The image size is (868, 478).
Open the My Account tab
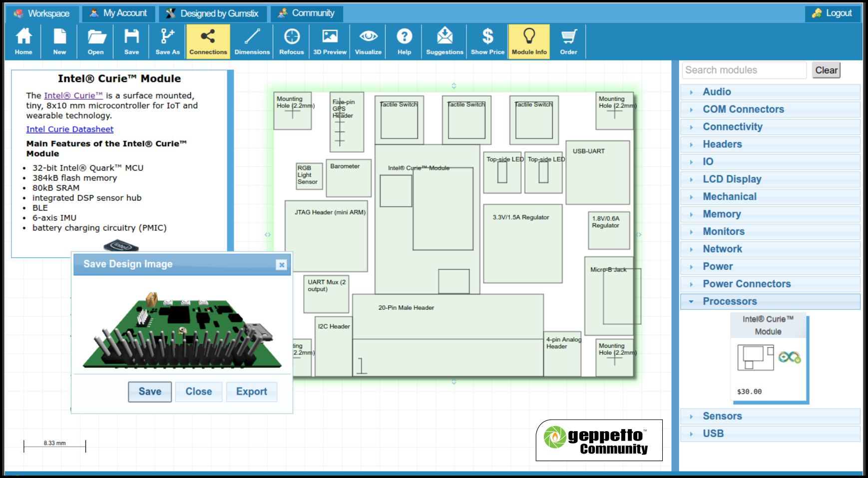point(118,13)
